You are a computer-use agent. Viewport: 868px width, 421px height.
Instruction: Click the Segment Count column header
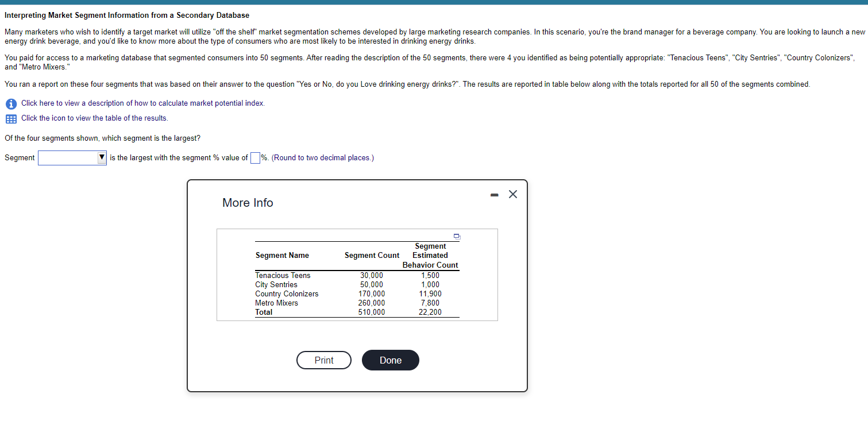[x=371, y=255]
